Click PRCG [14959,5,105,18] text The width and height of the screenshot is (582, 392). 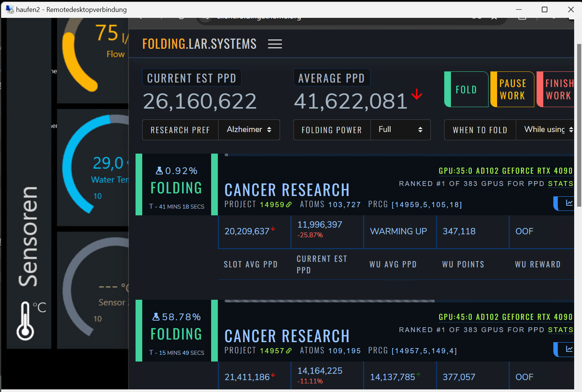(415, 205)
